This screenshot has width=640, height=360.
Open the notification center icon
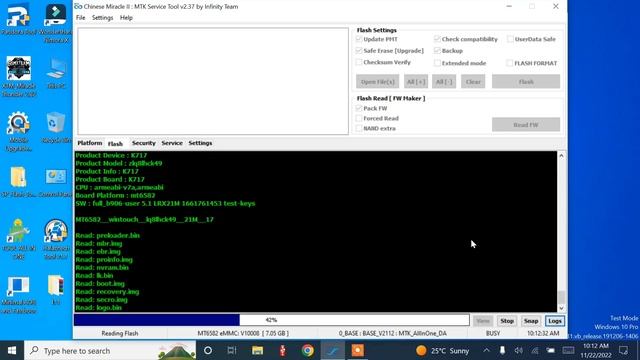pos(623,351)
